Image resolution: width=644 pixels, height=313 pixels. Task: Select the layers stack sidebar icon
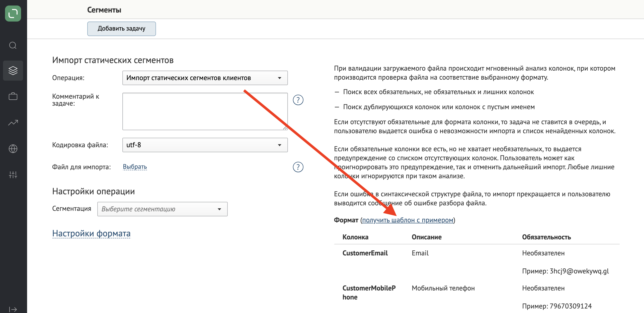pos(13,71)
